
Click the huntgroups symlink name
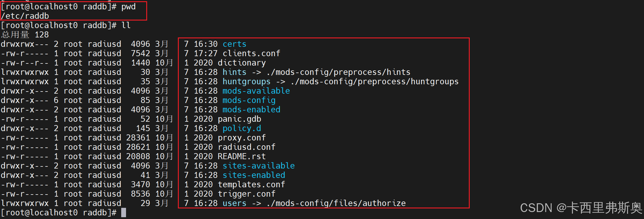pos(246,82)
